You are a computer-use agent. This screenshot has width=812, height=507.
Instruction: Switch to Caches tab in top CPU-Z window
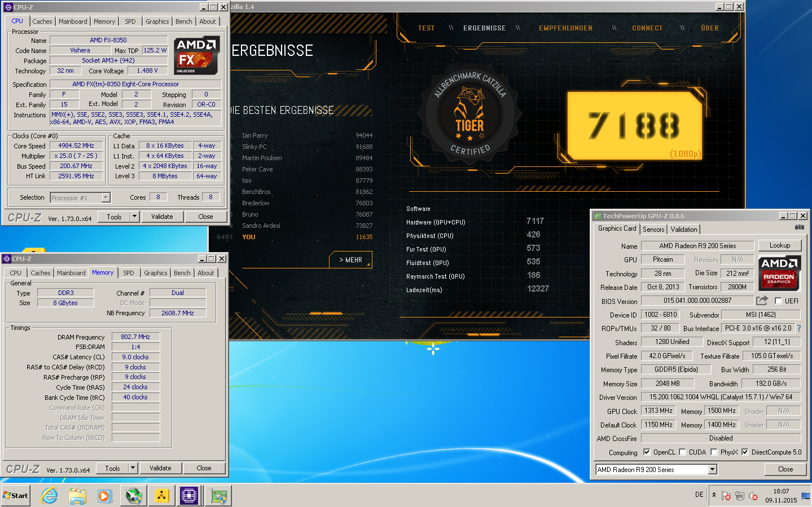point(42,21)
